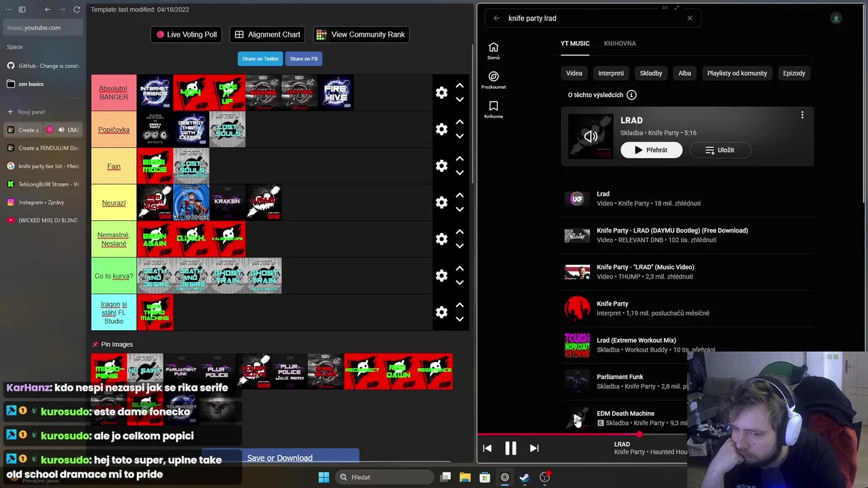The width and height of the screenshot is (868, 488).
Task: Select the YT MUSIC results tab
Action: (575, 43)
